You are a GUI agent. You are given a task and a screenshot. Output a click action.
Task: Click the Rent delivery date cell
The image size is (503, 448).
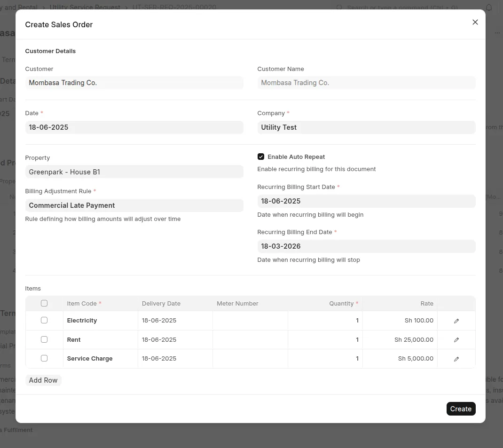point(175,339)
